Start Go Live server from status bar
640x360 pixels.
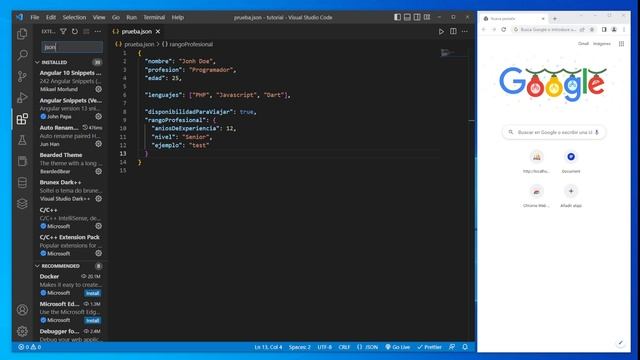(398, 347)
